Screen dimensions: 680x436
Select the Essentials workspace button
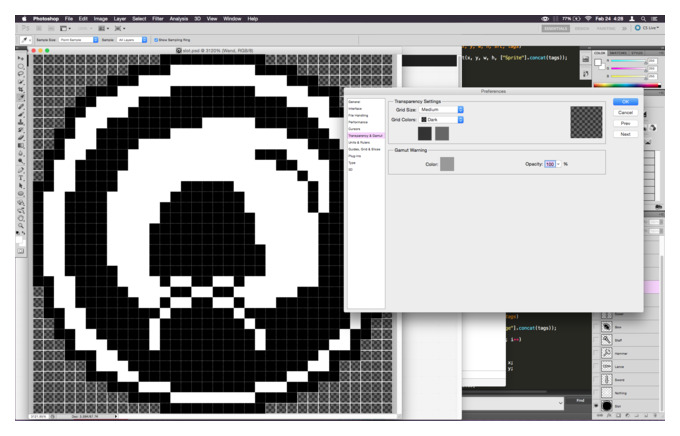pos(556,28)
